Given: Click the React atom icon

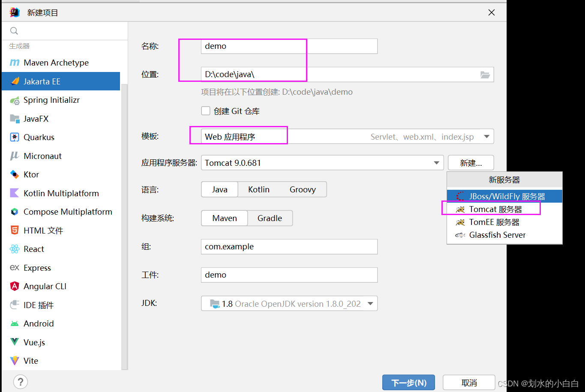Looking at the screenshot, I should point(15,249).
